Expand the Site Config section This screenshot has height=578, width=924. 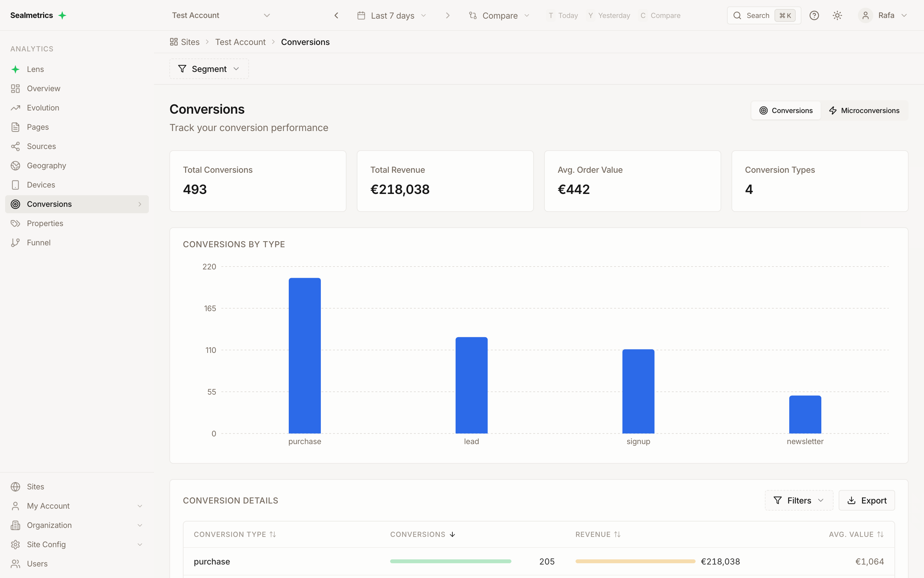point(77,544)
